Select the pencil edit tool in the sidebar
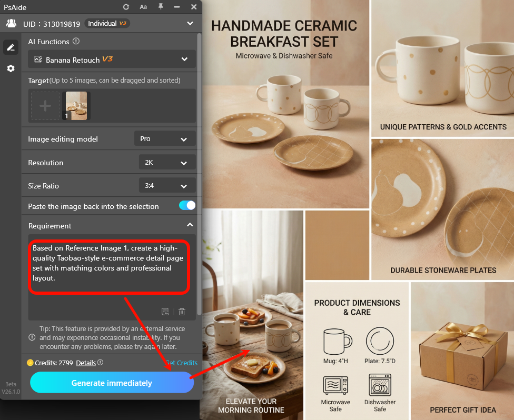 (x=11, y=47)
